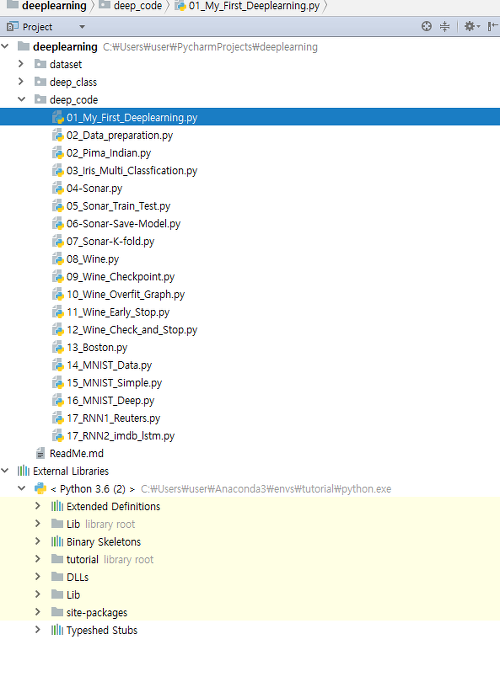Select 16_MNIST_Deep.py file

click(x=110, y=401)
